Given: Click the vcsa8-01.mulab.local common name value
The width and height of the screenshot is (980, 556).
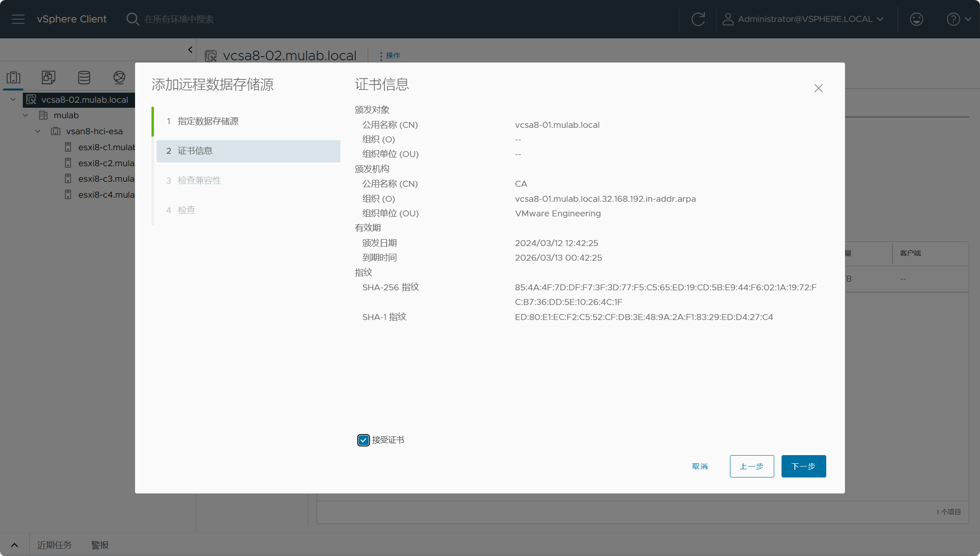Looking at the screenshot, I should 557,125.
